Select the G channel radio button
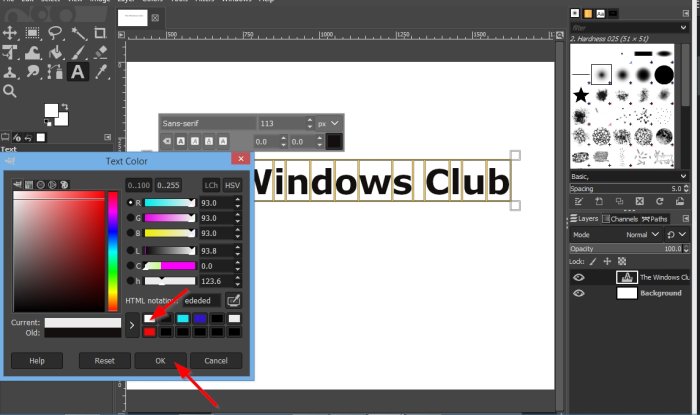Screen dimensions: 700x415 point(130,218)
